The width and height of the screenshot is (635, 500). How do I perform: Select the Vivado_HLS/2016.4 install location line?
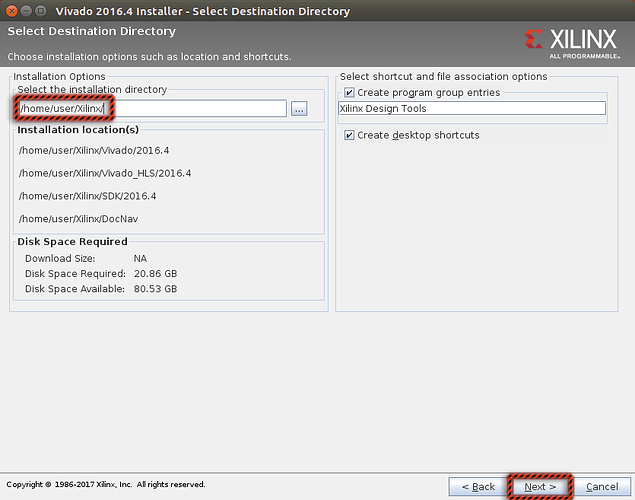pos(104,173)
